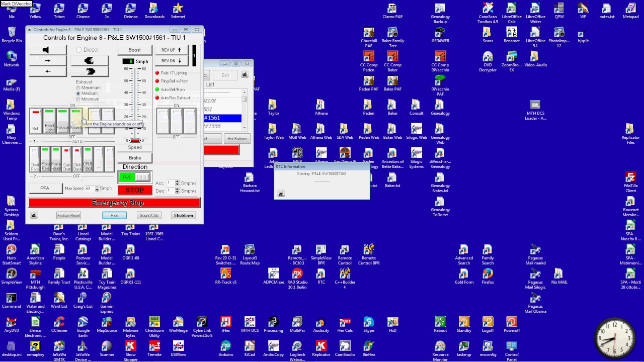Viewport: 644px width, 362px height.
Task: Click the rear coupler button above the Exhaust label
Action: tap(90, 71)
